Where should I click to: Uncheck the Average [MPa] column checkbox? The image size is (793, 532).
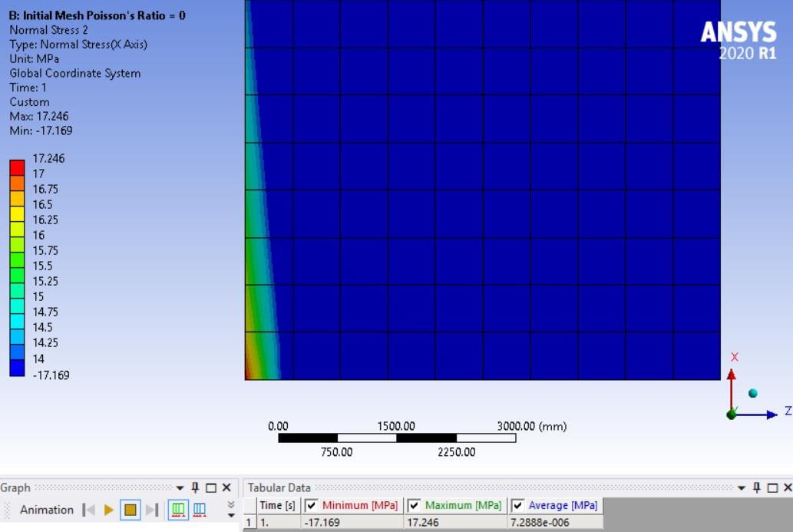click(x=517, y=505)
